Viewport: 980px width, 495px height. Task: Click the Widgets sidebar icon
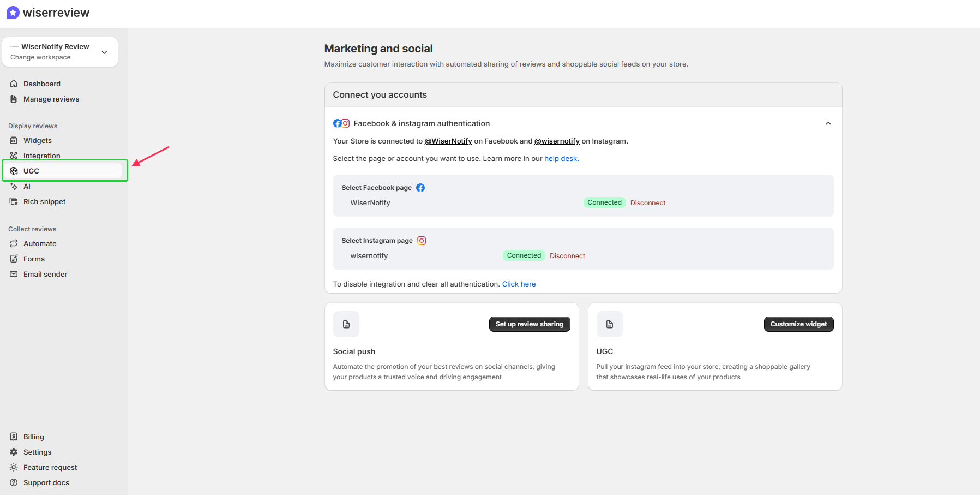point(14,140)
